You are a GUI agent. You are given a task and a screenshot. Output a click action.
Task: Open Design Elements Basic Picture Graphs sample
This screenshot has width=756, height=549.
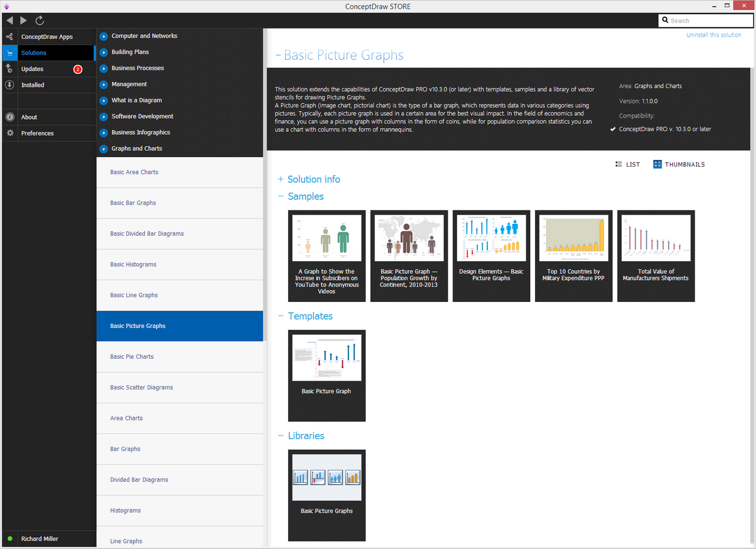(491, 256)
